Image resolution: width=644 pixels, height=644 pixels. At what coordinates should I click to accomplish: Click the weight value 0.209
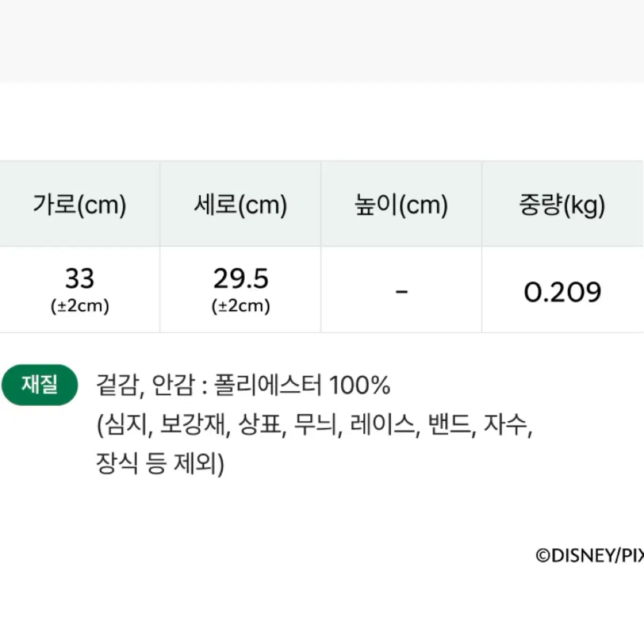[x=562, y=292]
